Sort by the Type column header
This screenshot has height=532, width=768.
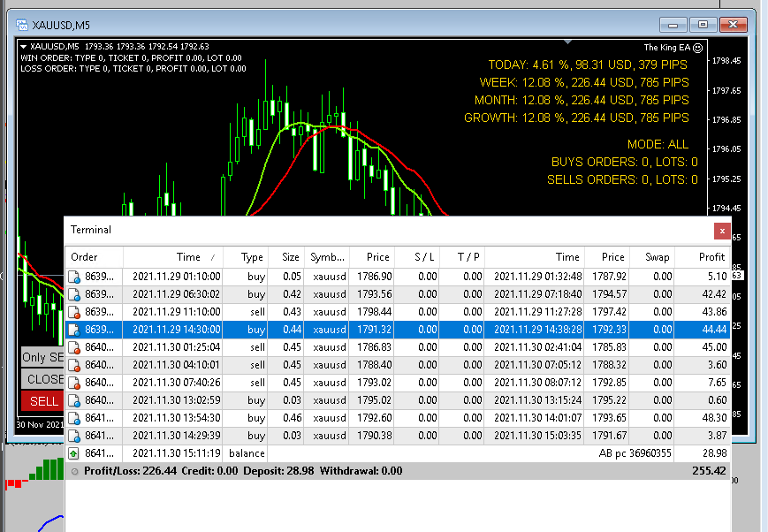coord(246,256)
